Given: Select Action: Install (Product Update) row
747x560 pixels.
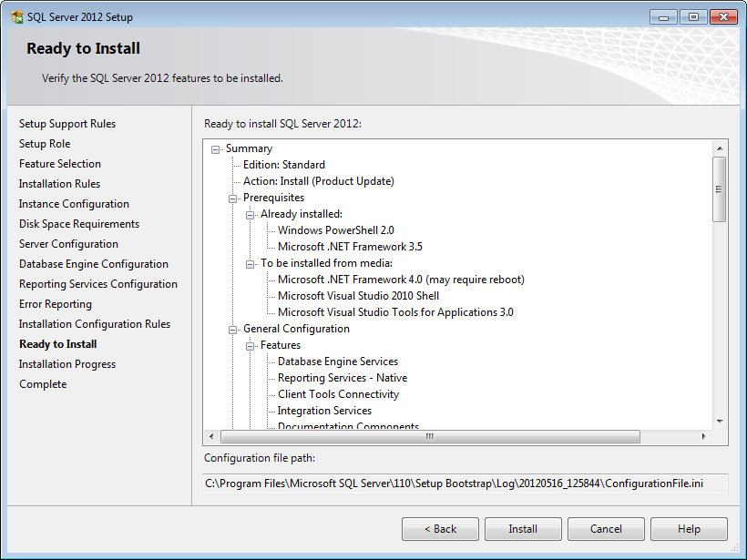Looking at the screenshot, I should point(319,181).
